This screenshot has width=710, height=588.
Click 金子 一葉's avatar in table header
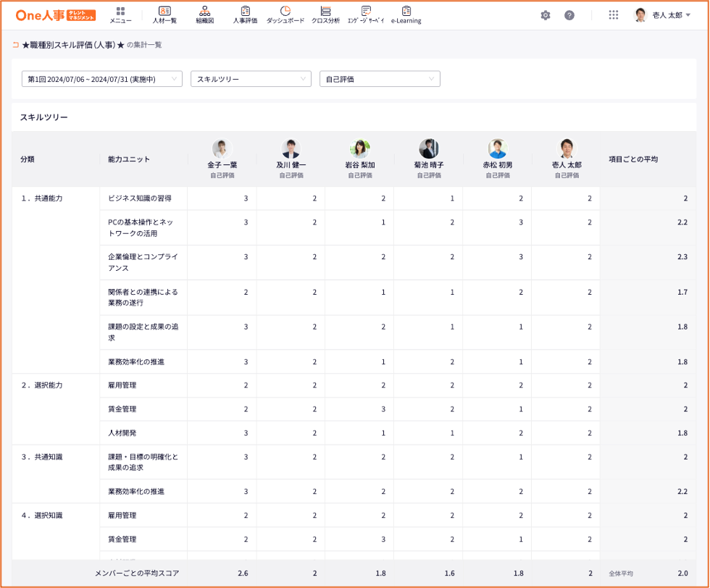point(222,148)
